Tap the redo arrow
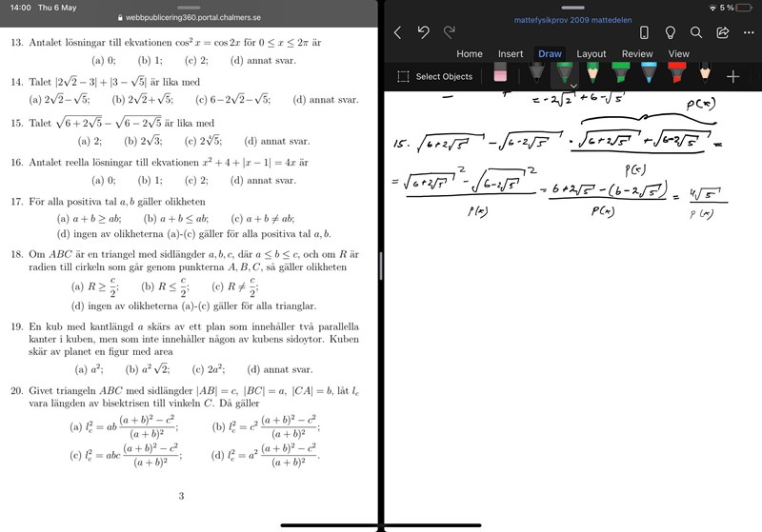Screen dimensions: 762x532 point(450,32)
